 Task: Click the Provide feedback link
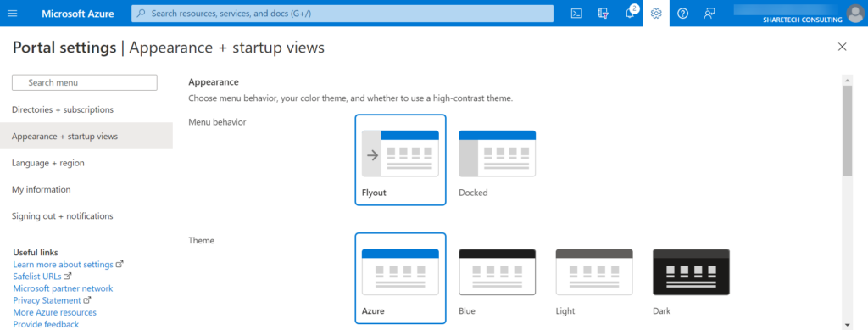(x=46, y=324)
